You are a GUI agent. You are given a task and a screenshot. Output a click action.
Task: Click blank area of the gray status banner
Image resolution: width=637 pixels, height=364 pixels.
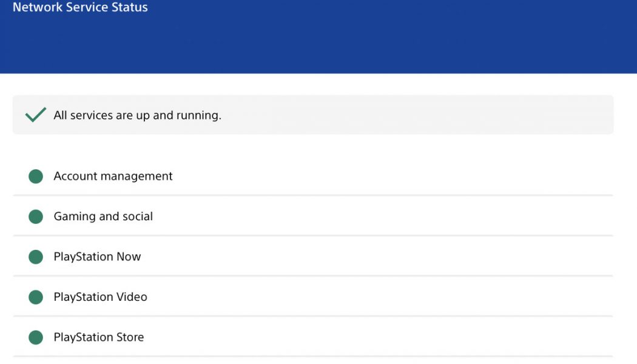click(425, 115)
